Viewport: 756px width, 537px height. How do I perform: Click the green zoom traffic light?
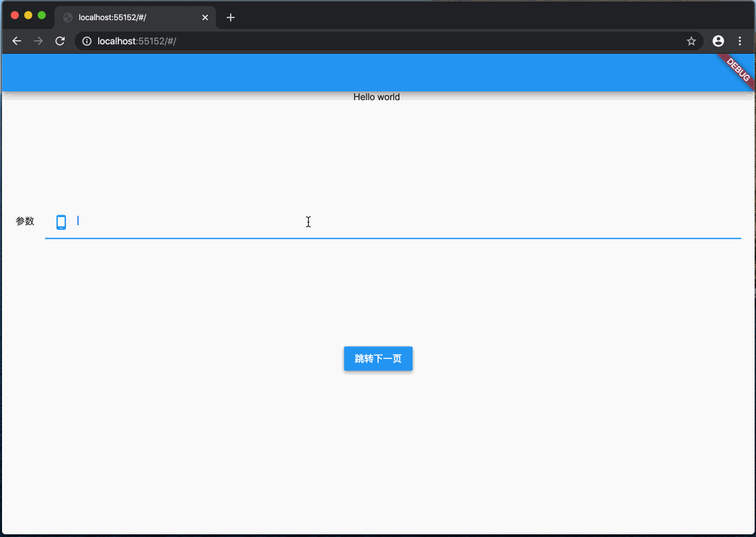42,13
